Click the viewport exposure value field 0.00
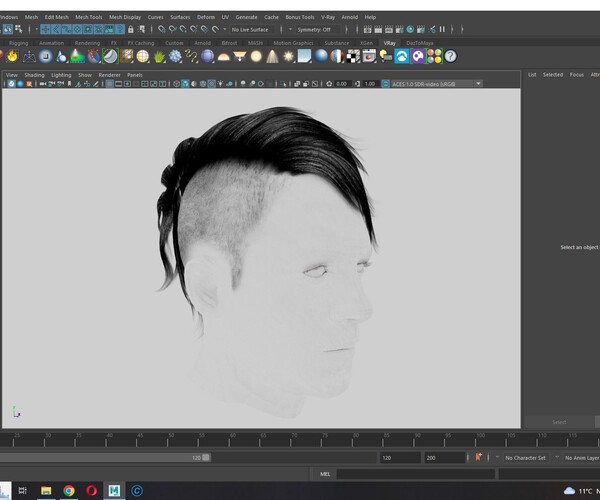 coord(341,84)
